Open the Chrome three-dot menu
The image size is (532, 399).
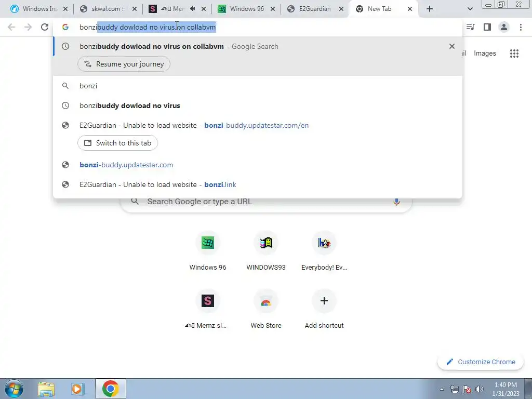coord(521,27)
